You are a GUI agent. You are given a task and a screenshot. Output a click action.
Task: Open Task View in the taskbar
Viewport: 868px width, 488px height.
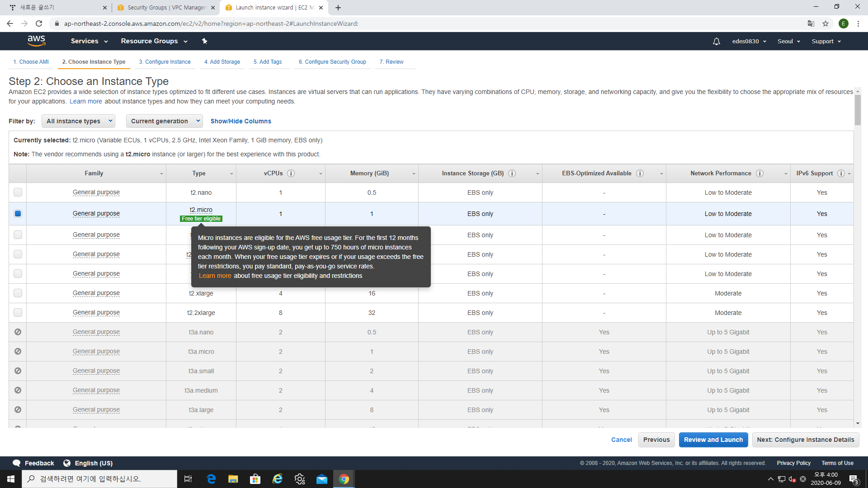pos(188,479)
